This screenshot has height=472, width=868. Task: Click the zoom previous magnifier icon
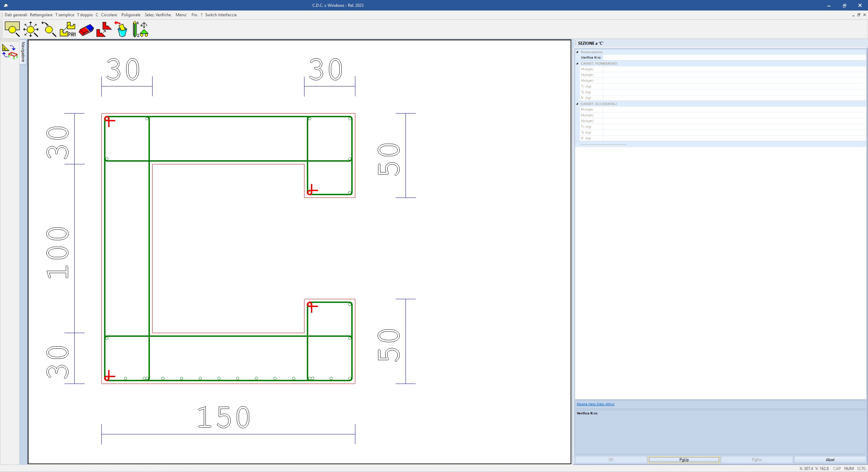tap(49, 29)
